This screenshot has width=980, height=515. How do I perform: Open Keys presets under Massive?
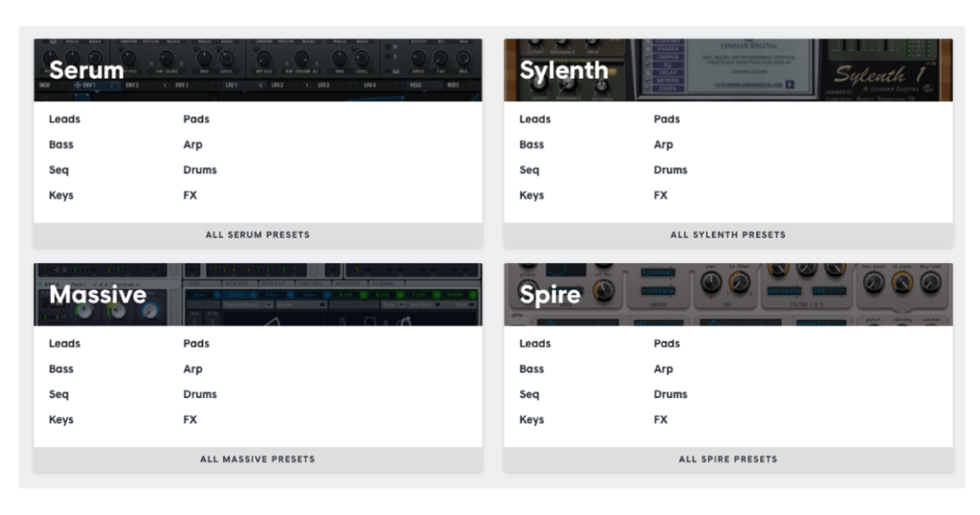pyautogui.click(x=61, y=420)
